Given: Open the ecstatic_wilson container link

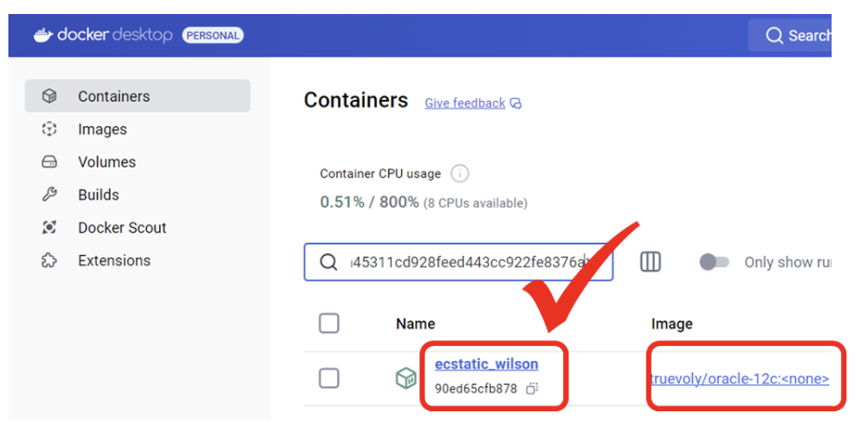Looking at the screenshot, I should click(486, 364).
